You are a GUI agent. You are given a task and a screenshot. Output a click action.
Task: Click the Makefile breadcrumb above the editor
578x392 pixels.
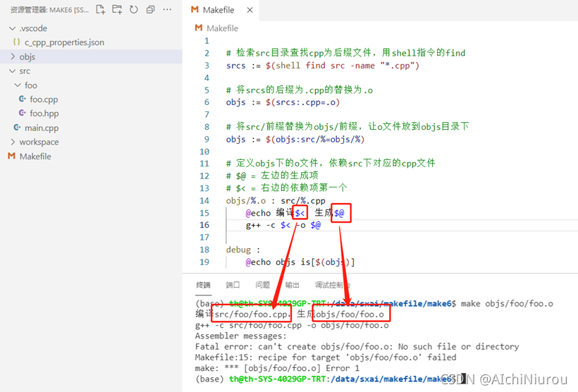(x=222, y=28)
